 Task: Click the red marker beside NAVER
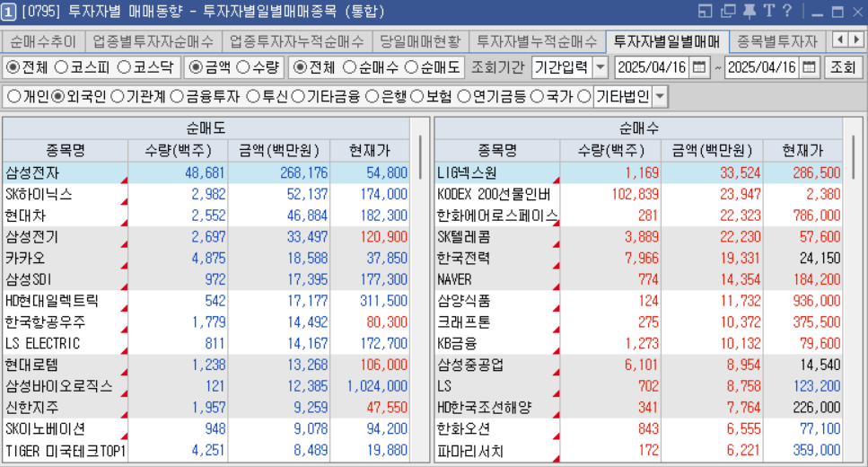pyautogui.click(x=556, y=287)
